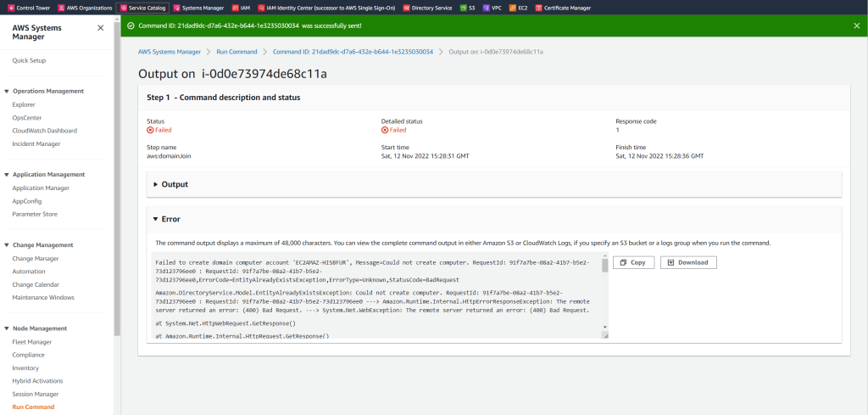Screen dimensions: 868x415
Task: Click the Start time value
Action: click(x=426, y=156)
